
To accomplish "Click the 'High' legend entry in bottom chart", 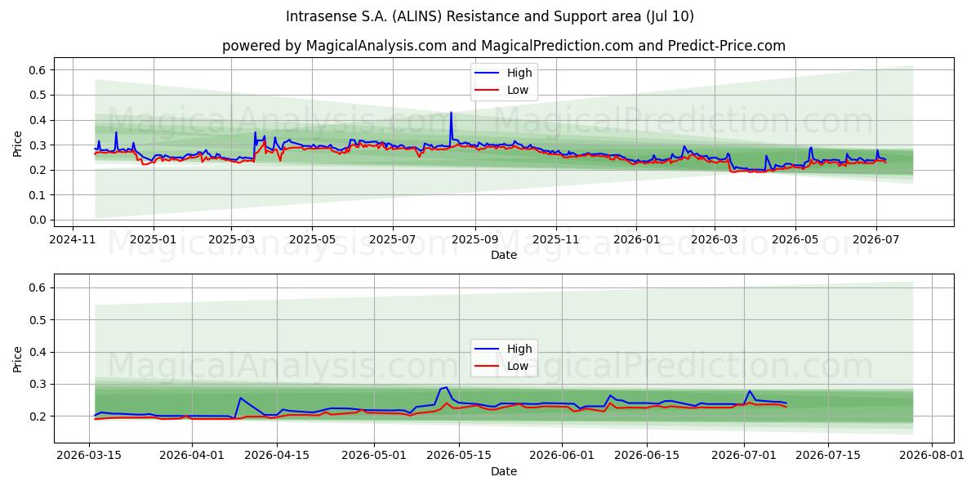I will [x=519, y=349].
